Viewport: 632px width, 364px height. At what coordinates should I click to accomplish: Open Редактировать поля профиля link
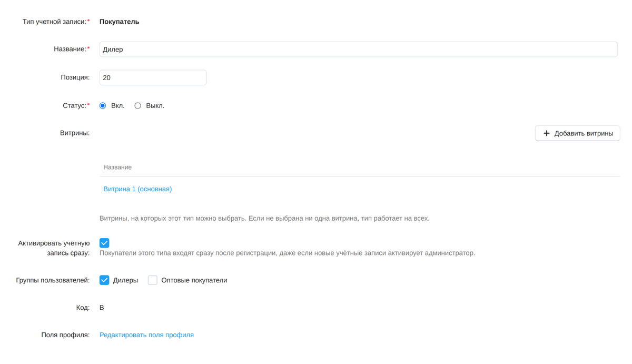coord(146,335)
